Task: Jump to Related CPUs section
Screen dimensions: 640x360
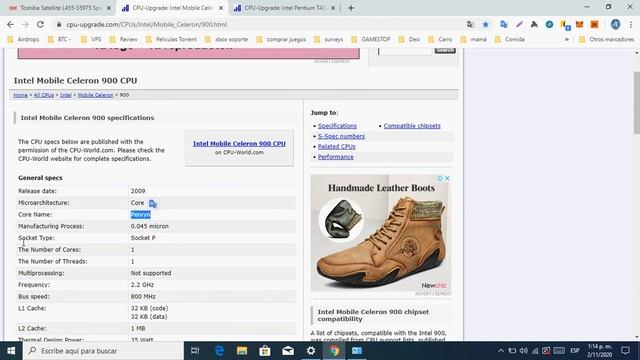Action: coord(337,147)
